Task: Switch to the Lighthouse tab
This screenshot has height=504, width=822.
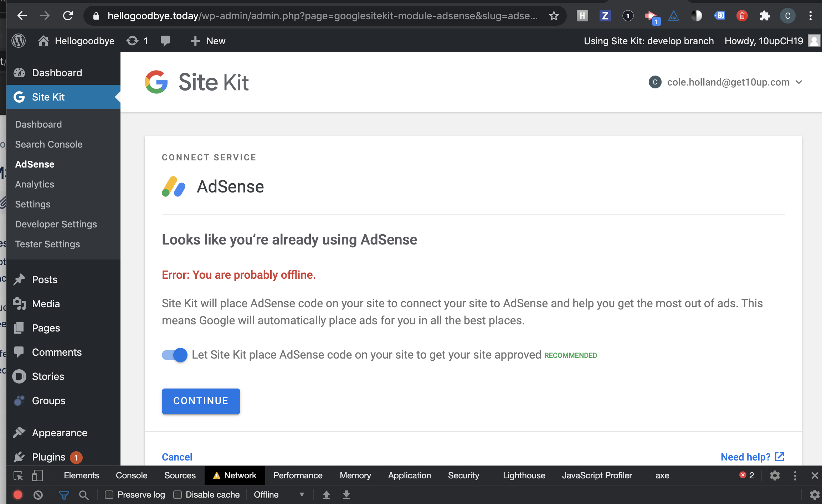Action: (524, 475)
